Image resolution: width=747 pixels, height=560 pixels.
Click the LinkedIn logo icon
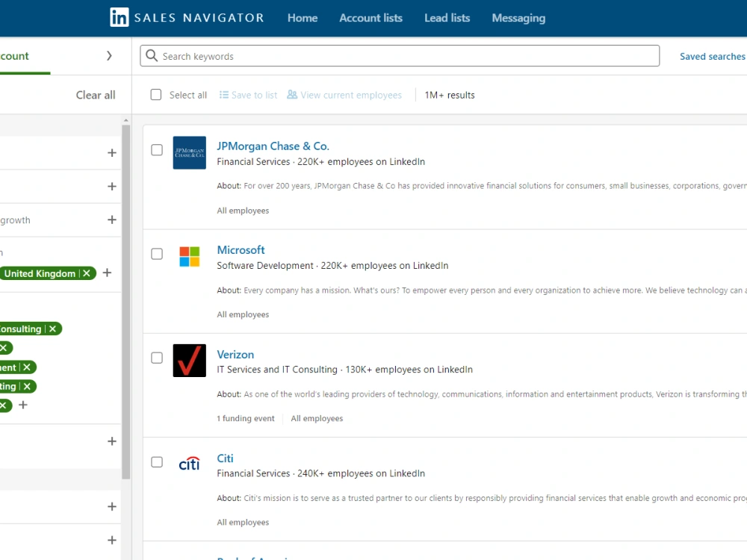click(x=119, y=18)
